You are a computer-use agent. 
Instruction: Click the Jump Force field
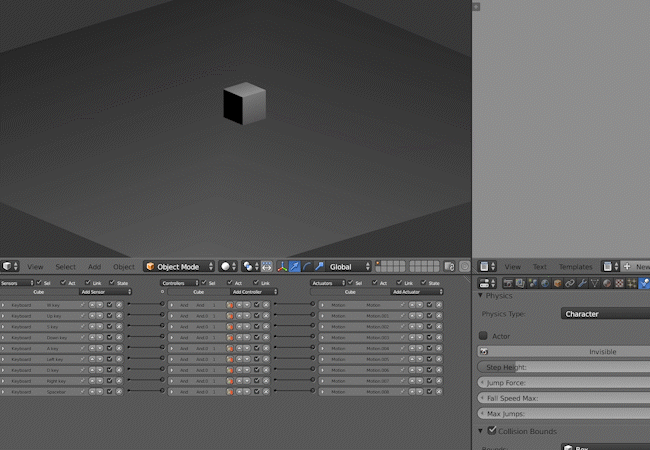coord(564,382)
